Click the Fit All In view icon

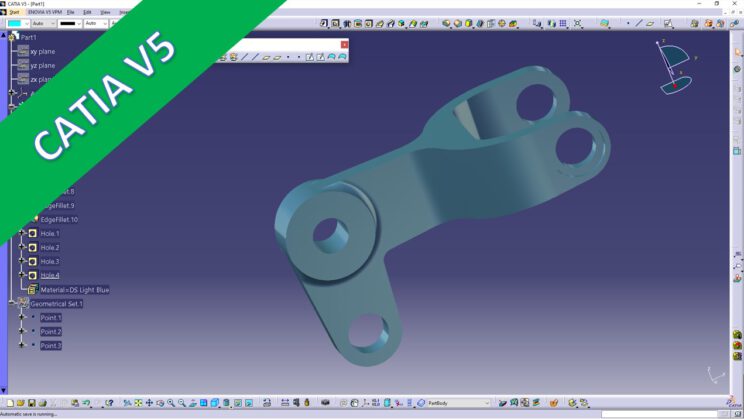click(139, 403)
